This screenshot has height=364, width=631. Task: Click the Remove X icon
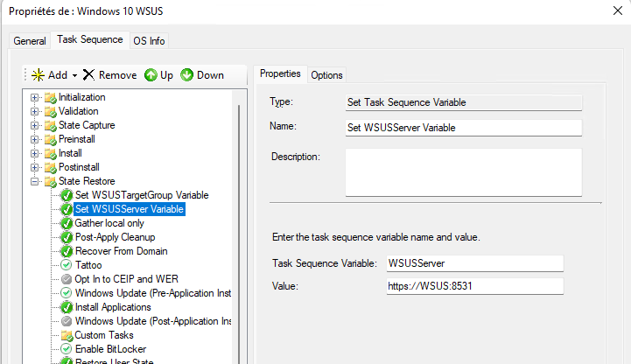(88, 74)
